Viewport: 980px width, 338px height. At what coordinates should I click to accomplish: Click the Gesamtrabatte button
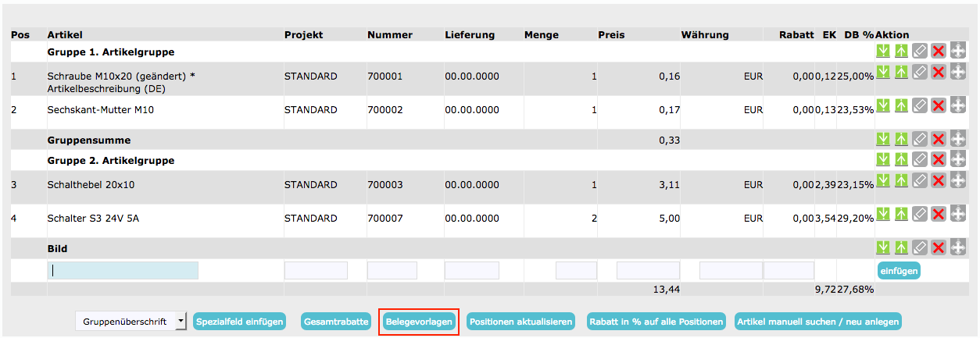coord(337,322)
